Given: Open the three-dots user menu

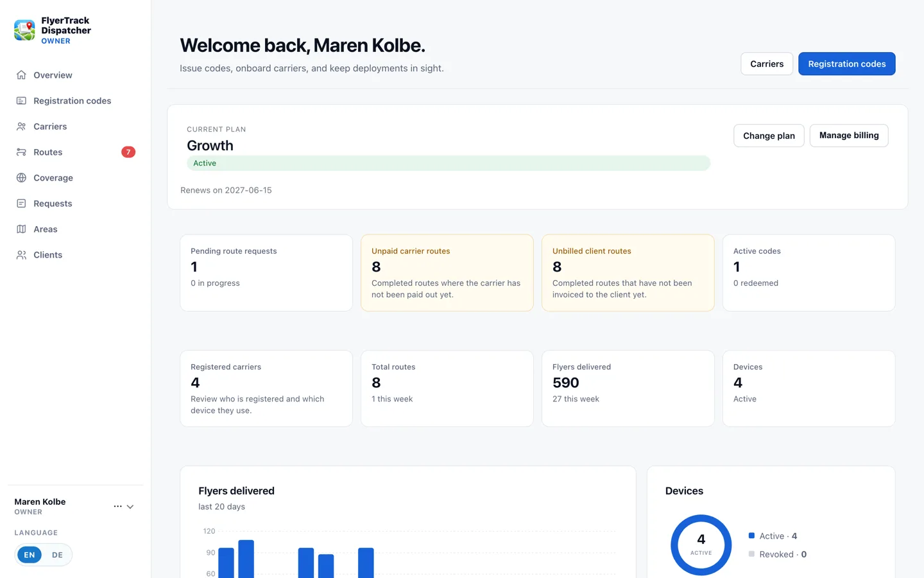Looking at the screenshot, I should tap(117, 507).
